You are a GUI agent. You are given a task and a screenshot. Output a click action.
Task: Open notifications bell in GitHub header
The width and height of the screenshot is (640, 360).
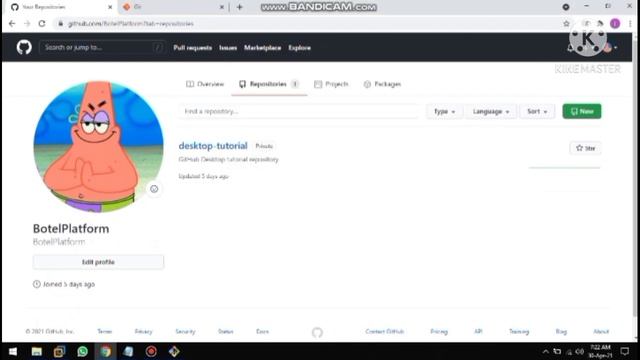(570, 48)
